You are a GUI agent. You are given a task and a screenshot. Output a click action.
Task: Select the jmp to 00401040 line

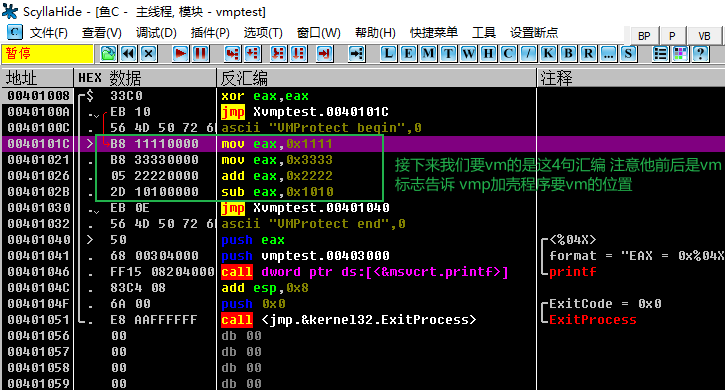(x=362, y=208)
